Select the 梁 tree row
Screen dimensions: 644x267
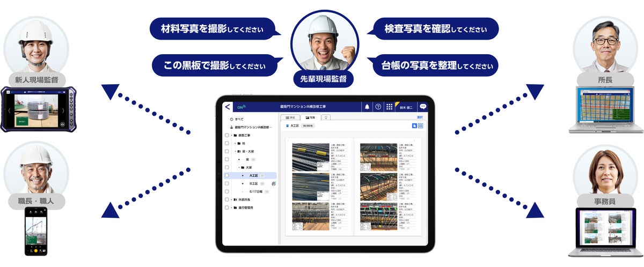click(250, 159)
